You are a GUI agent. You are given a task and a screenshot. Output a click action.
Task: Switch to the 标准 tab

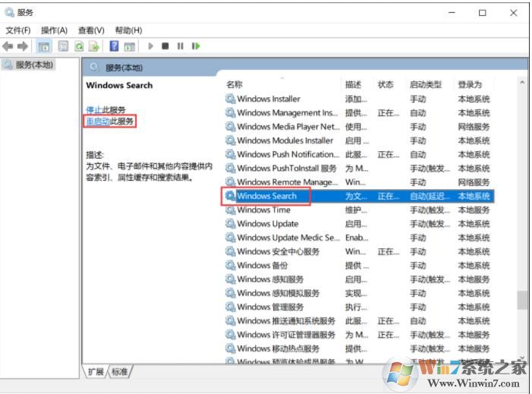120,371
